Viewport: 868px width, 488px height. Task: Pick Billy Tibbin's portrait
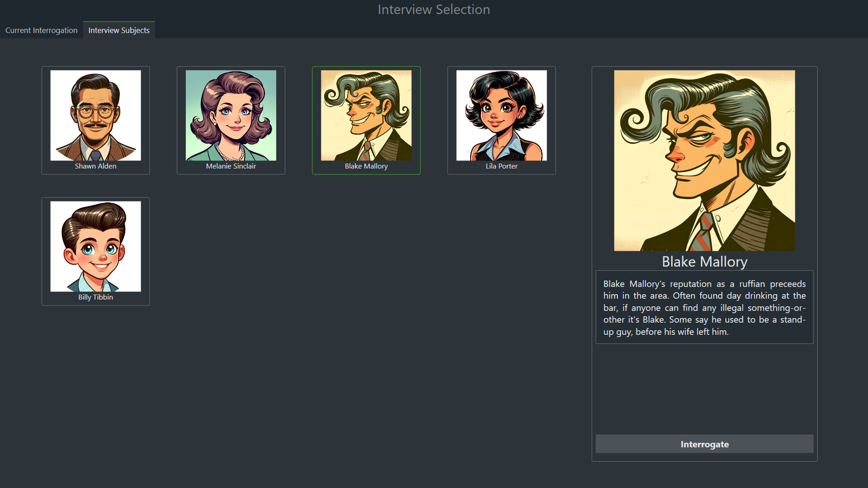(95, 246)
